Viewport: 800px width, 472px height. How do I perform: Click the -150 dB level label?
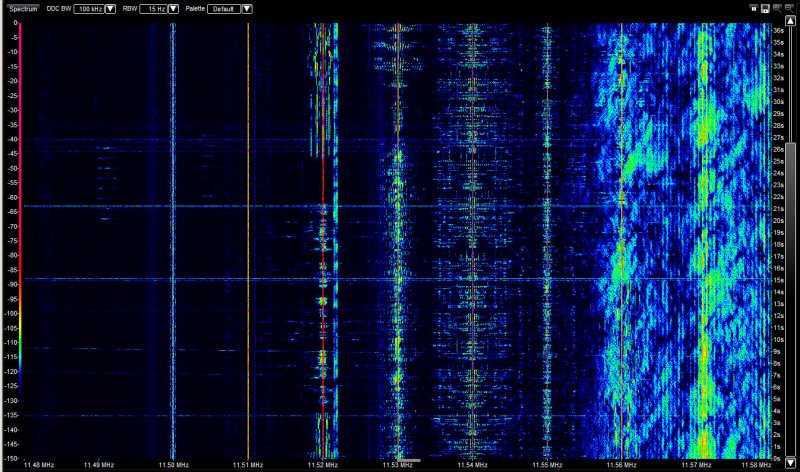10,459
